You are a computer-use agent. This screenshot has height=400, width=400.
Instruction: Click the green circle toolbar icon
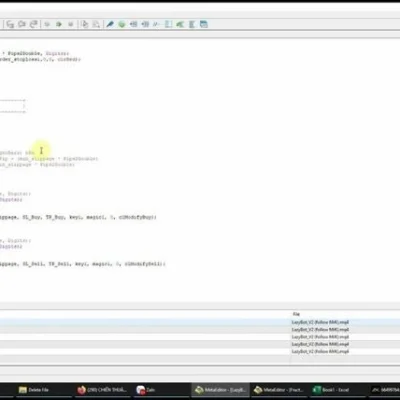pyautogui.click(x=122, y=24)
